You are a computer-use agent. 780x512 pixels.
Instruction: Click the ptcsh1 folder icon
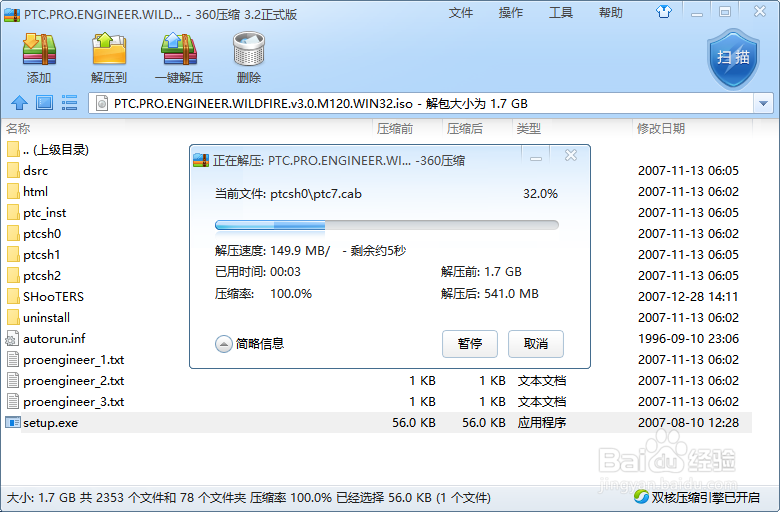pos(13,254)
